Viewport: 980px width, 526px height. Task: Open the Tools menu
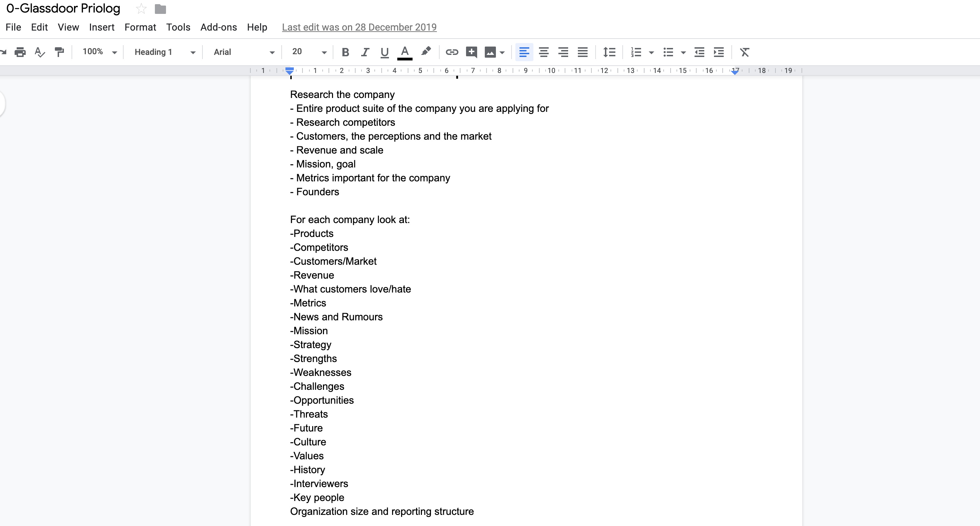pyautogui.click(x=178, y=27)
